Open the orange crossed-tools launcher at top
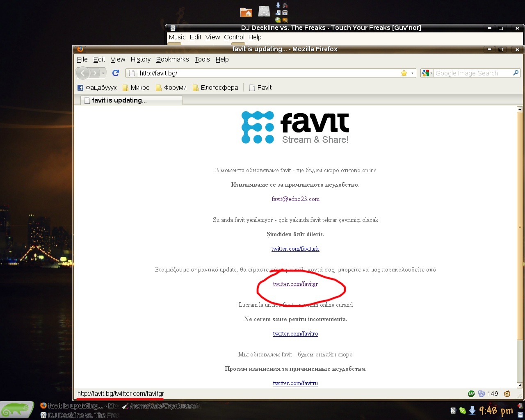 (x=285, y=20)
